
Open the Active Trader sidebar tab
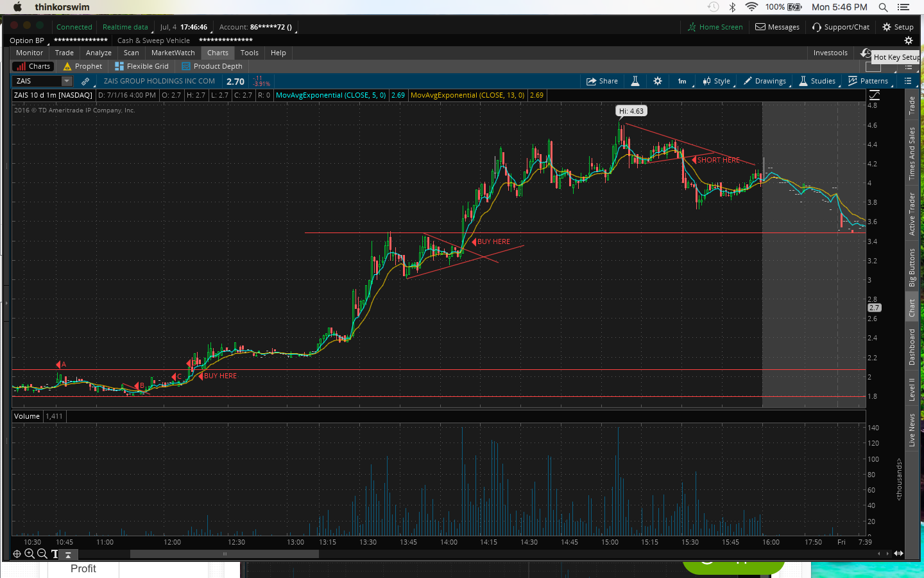(912, 214)
